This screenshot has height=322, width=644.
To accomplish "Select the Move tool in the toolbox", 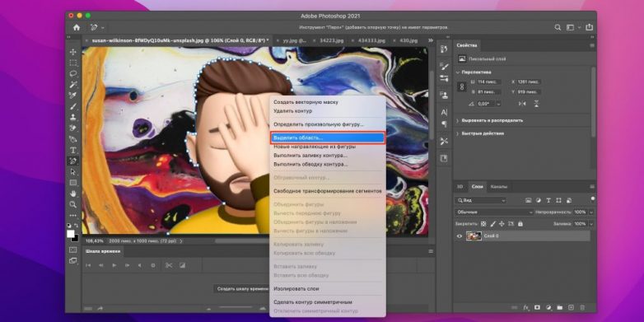I will pyautogui.click(x=73, y=52).
